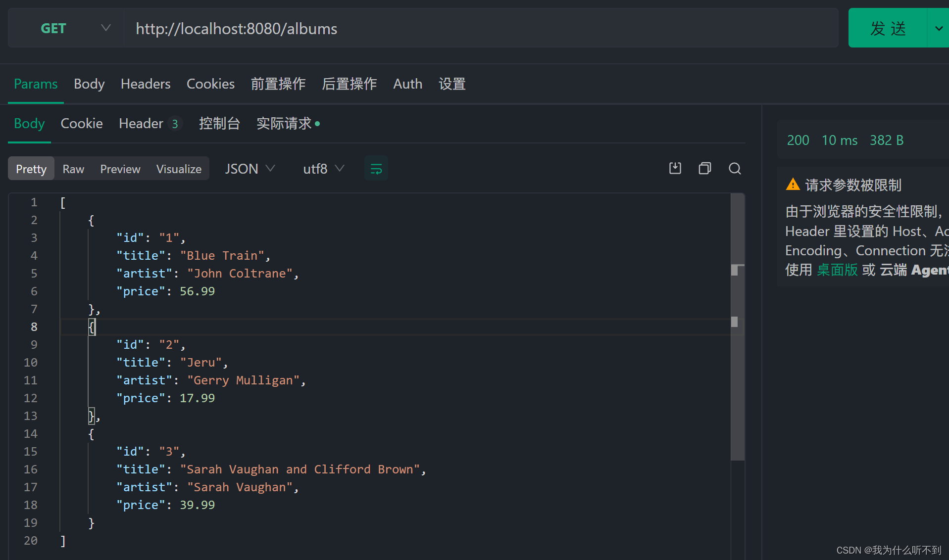
Task: Click the "Gerry Mulligan" artist value
Action: click(243, 380)
